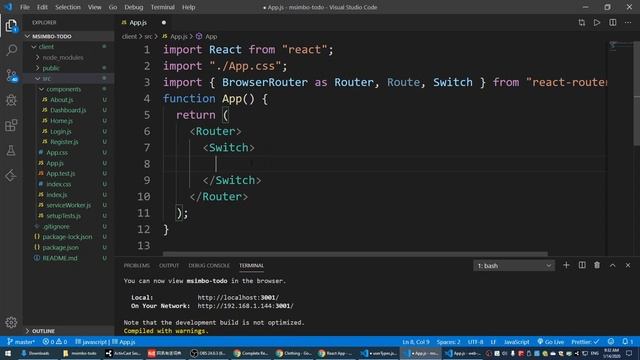This screenshot has width=640, height=360.
Task: Open the feedback smiley icon
Action: pos(611,342)
